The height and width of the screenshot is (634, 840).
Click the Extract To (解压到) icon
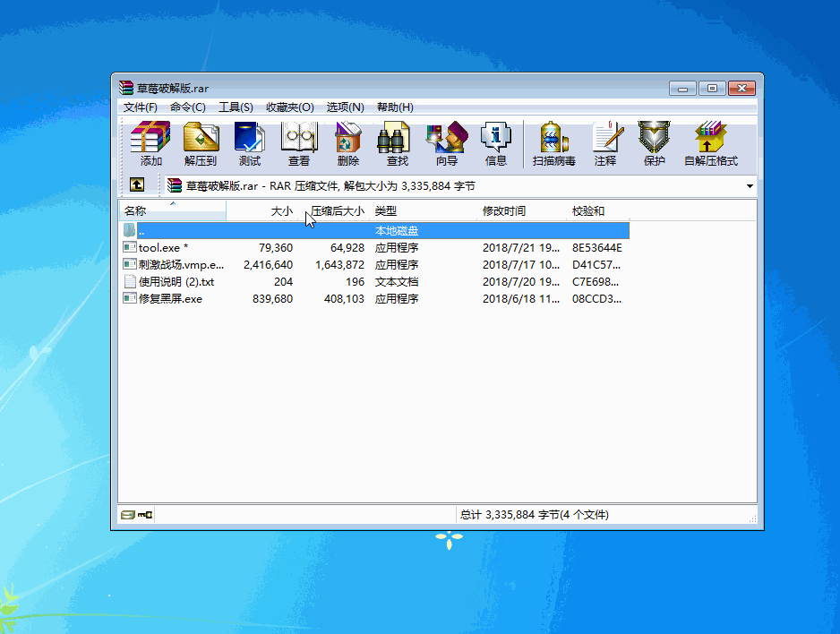pyautogui.click(x=201, y=143)
